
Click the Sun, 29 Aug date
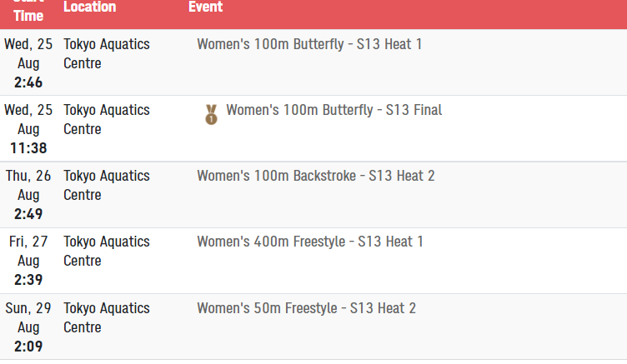click(28, 317)
